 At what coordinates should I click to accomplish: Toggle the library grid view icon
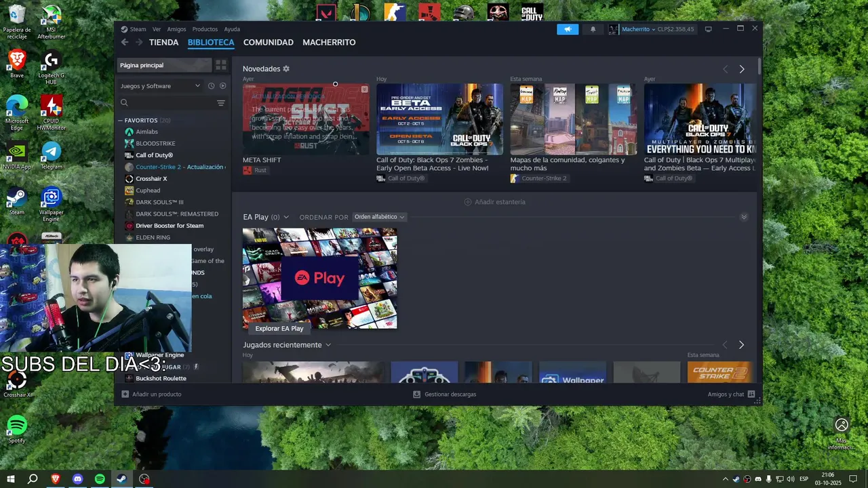221,65
